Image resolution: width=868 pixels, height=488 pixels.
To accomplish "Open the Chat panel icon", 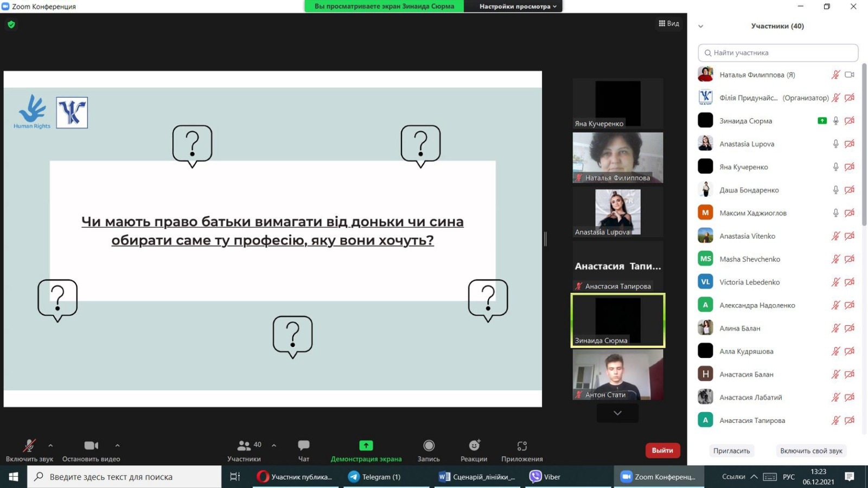I will coord(303,446).
